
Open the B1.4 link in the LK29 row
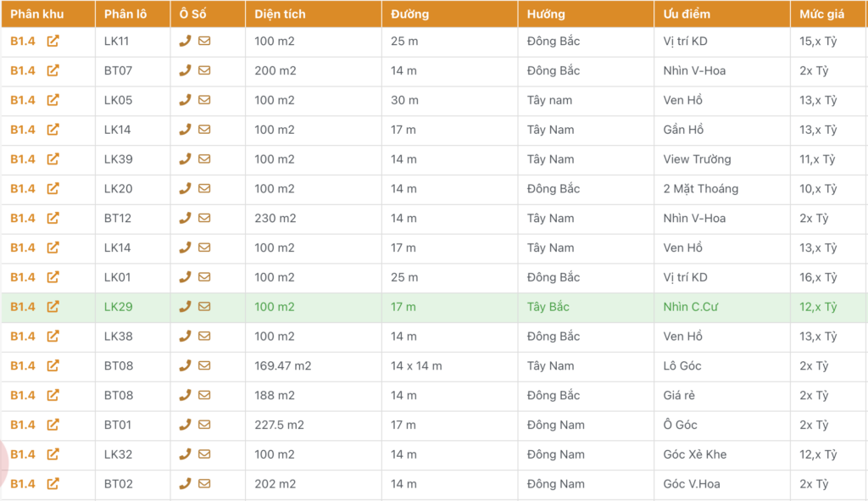(23, 307)
